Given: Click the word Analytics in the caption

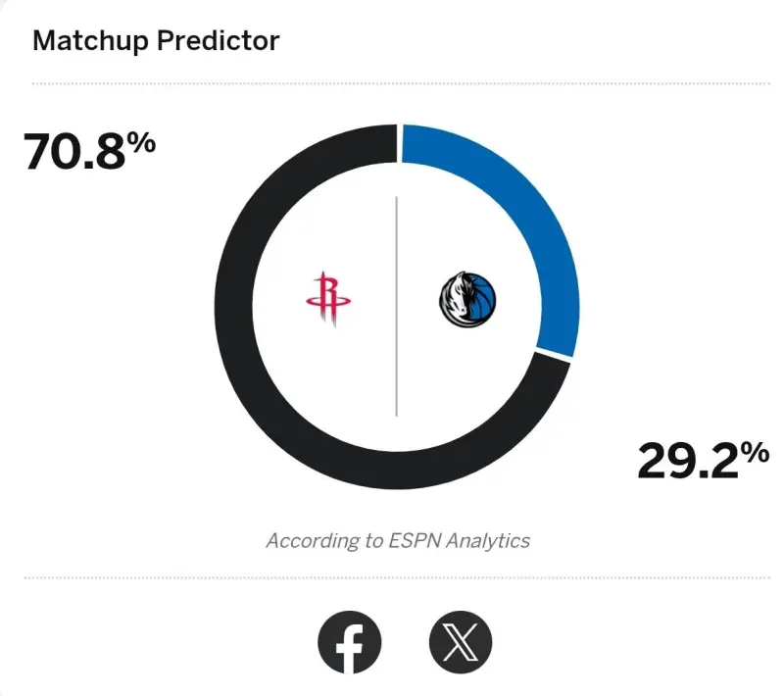Looking at the screenshot, I should tap(486, 540).
